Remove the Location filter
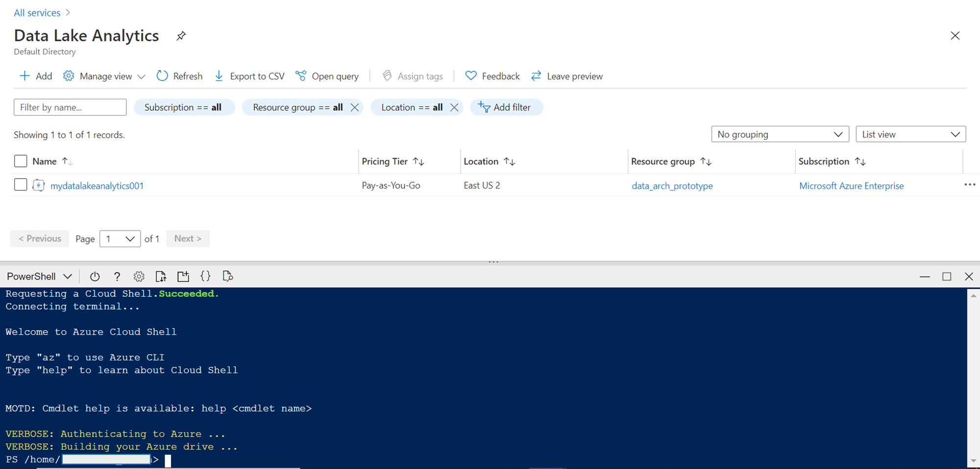The width and height of the screenshot is (980, 469). [454, 107]
